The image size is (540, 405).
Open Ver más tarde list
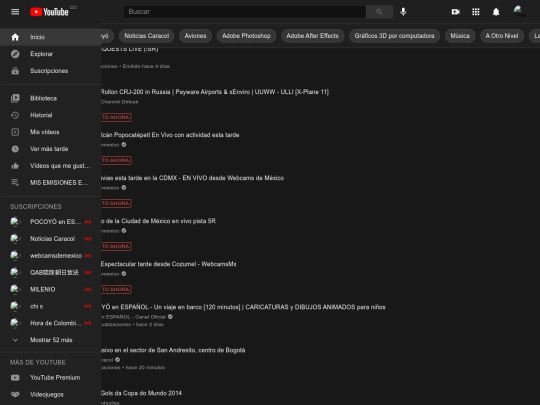click(50, 149)
